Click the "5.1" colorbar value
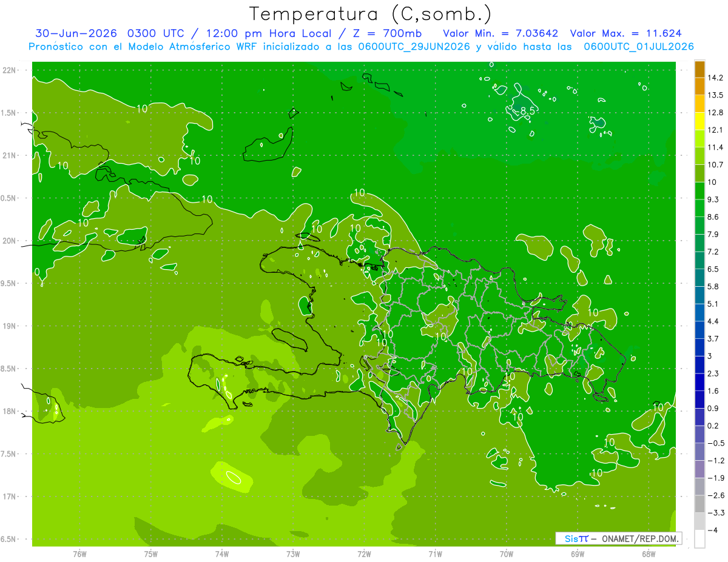 (x=712, y=304)
